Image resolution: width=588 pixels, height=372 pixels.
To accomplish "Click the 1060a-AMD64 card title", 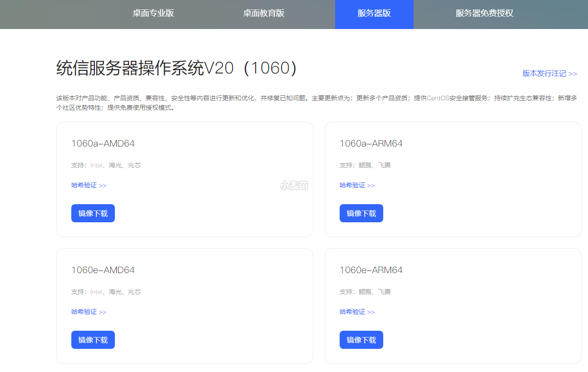I will coord(103,143).
